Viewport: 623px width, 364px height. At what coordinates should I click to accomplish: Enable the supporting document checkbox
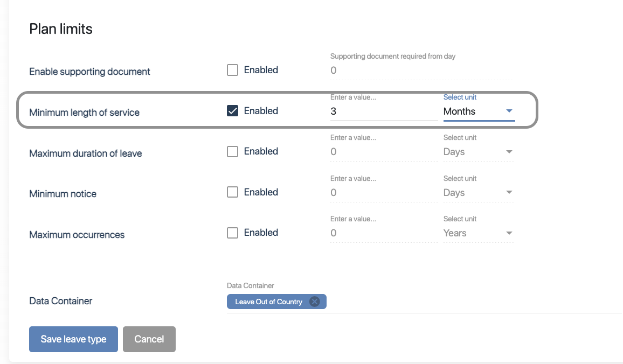click(232, 70)
